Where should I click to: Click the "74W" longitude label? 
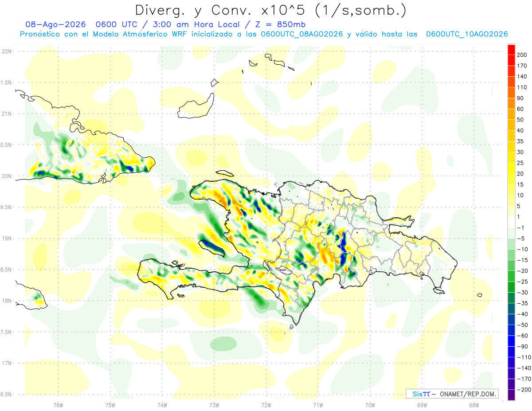point(162,405)
